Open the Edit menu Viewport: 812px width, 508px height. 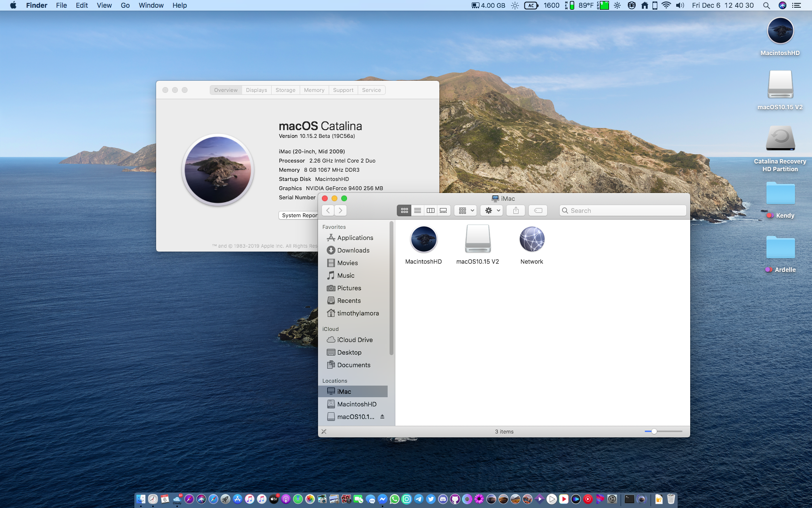coord(82,5)
